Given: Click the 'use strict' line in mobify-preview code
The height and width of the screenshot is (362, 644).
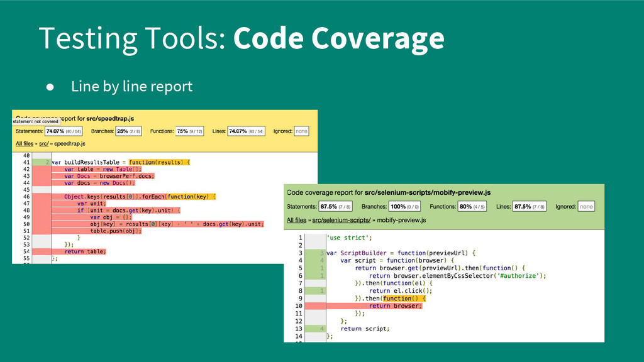Looking at the screenshot, I should click(349, 238).
